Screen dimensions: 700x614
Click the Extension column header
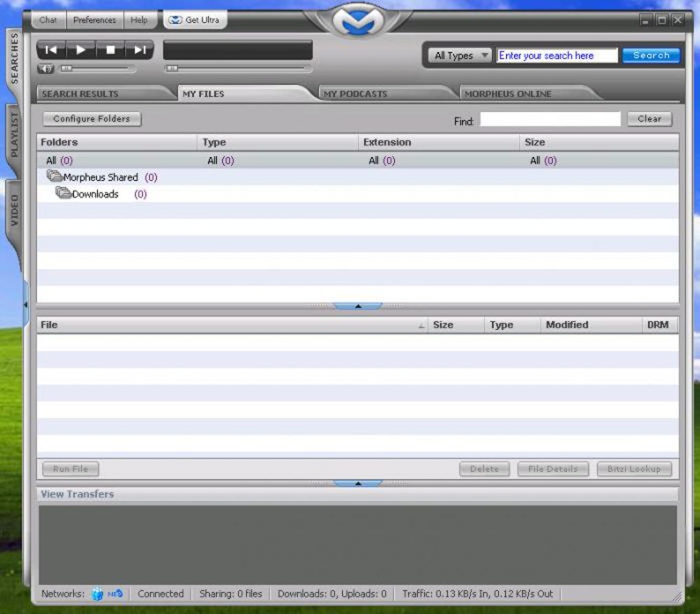[x=439, y=142]
